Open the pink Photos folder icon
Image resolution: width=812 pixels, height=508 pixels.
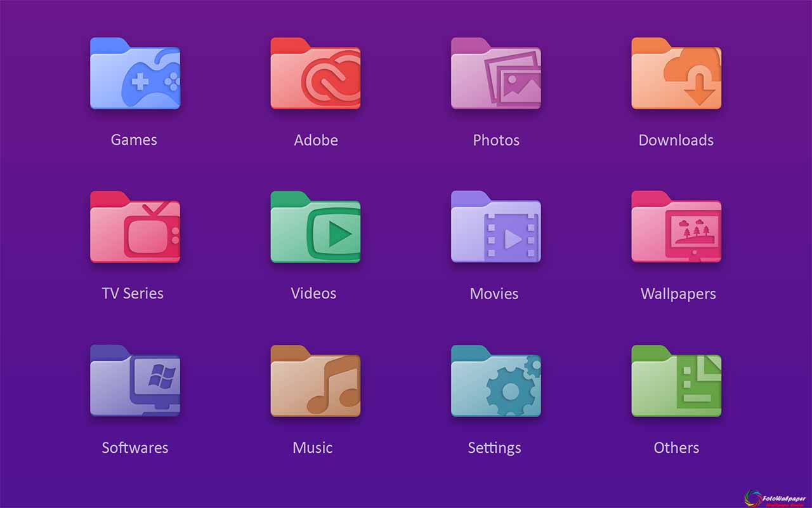(496, 73)
